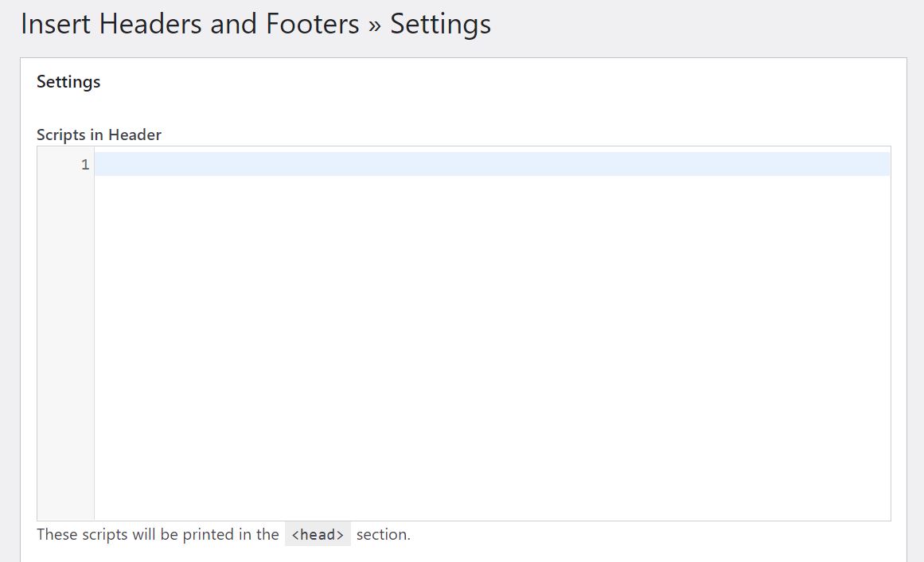924x562 pixels.
Task: Click the word "Headers" in the page title
Action: click(150, 24)
